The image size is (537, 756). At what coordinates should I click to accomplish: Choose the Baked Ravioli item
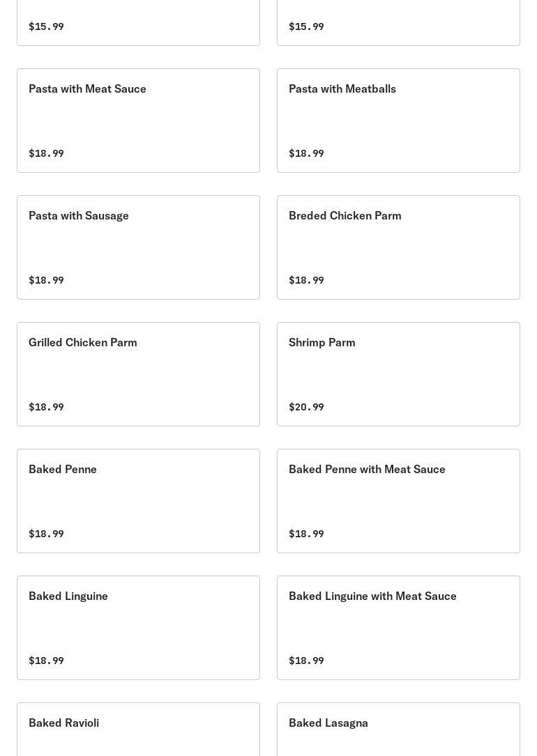click(63, 723)
